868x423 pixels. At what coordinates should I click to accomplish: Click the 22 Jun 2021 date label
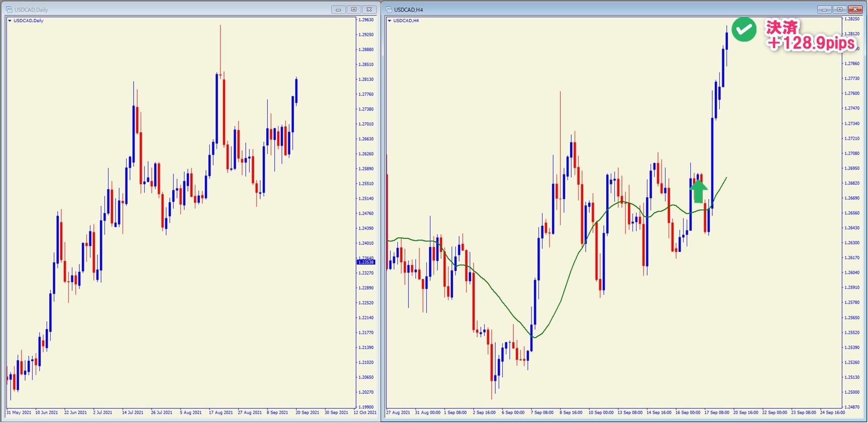pos(75,412)
